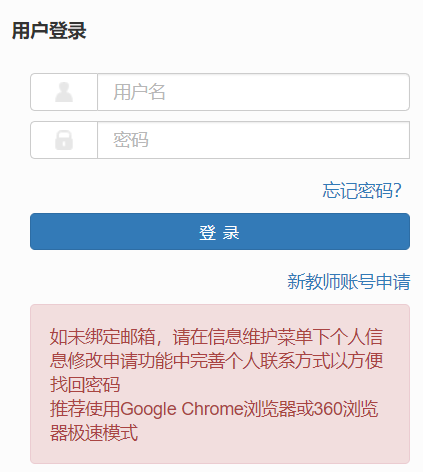Image resolution: width=423 pixels, height=472 pixels.
Task: Submit the form with the blue 登录 button
Action: click(220, 231)
